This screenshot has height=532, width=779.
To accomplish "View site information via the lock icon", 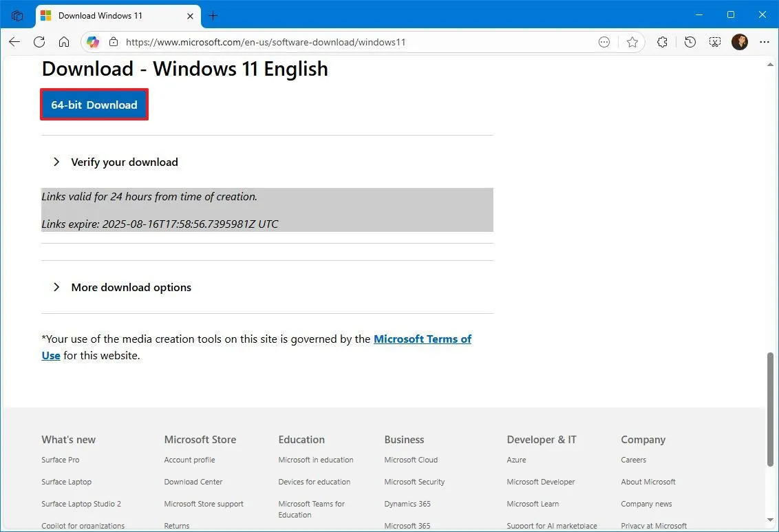I will coord(114,42).
